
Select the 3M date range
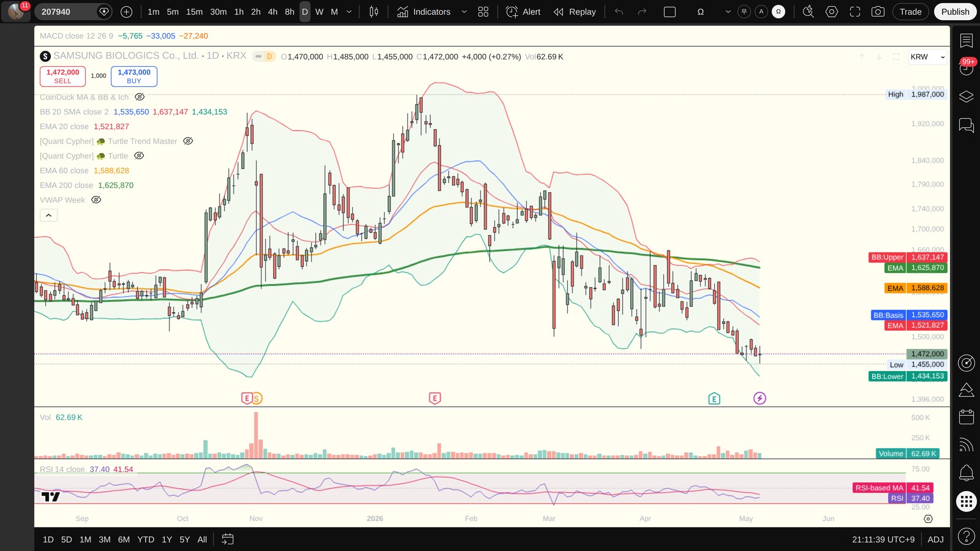point(105,539)
